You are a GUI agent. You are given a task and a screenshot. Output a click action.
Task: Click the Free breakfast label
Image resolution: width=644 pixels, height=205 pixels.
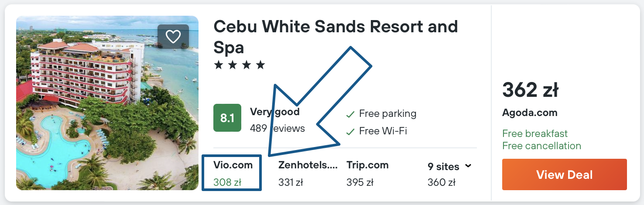[535, 133]
